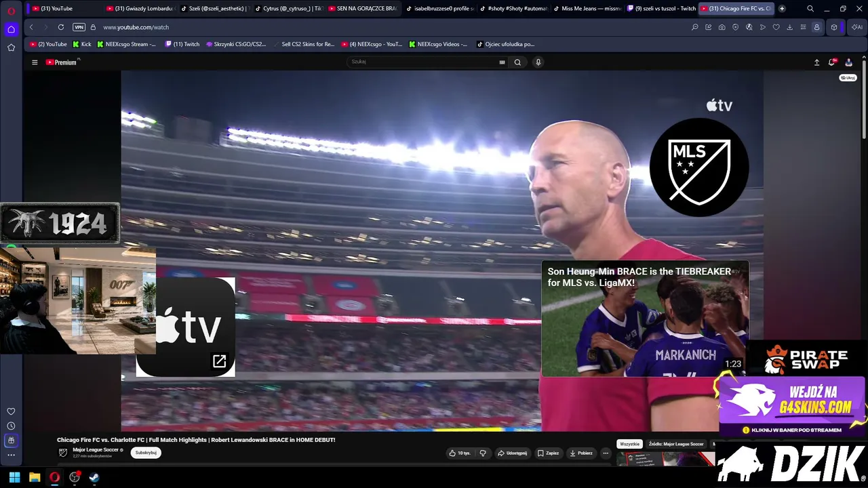Open the browser profile icon

pyautogui.click(x=816, y=27)
